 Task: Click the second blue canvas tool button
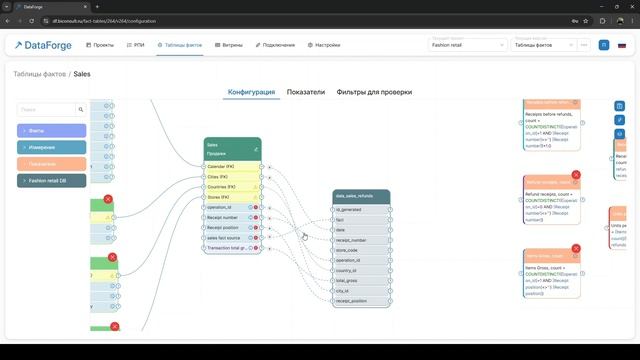tap(619, 120)
